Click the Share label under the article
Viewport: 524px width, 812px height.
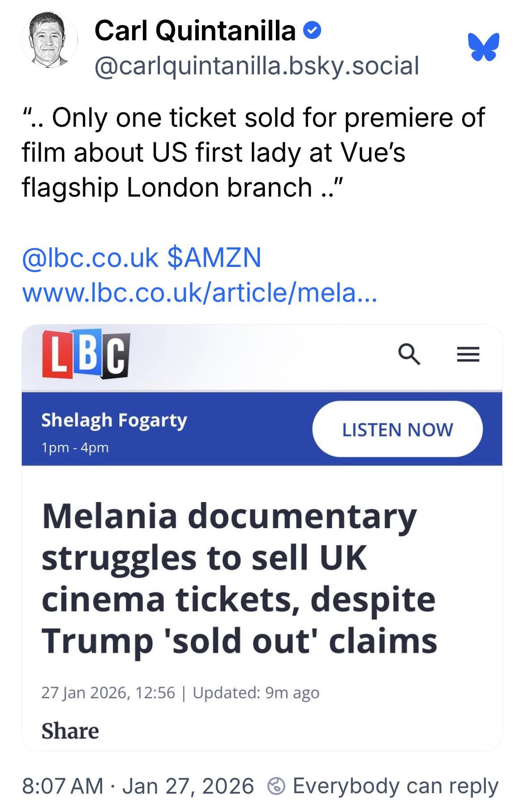[x=70, y=731]
